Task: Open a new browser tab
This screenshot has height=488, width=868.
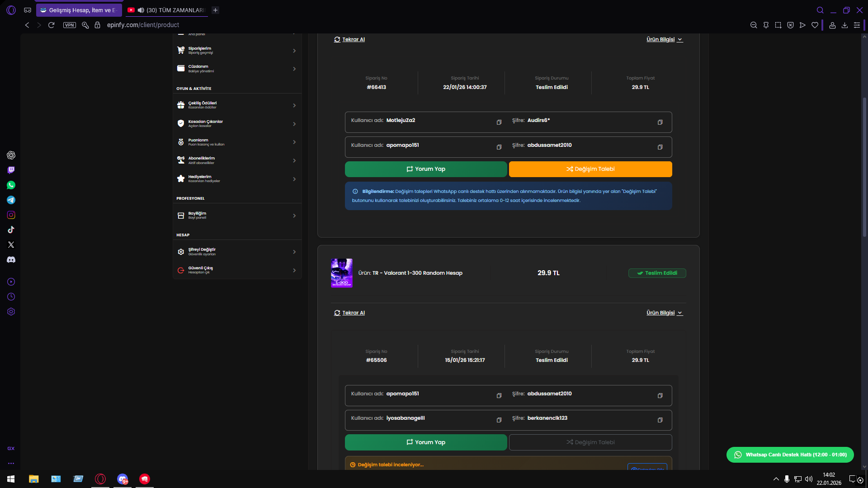Action: click(x=216, y=10)
